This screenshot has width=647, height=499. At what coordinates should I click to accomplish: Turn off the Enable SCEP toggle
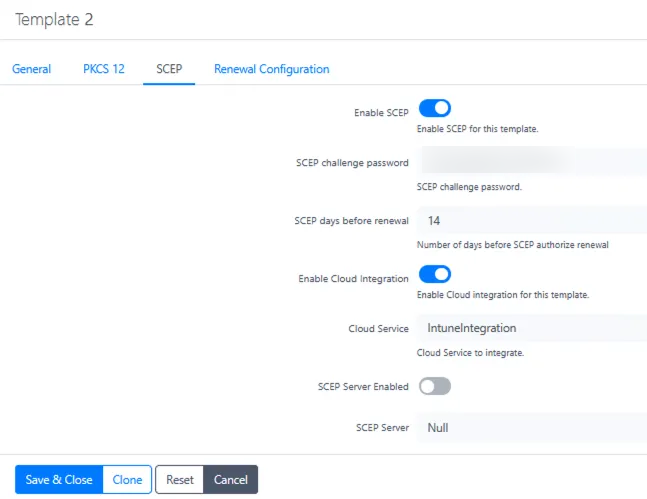pos(435,108)
